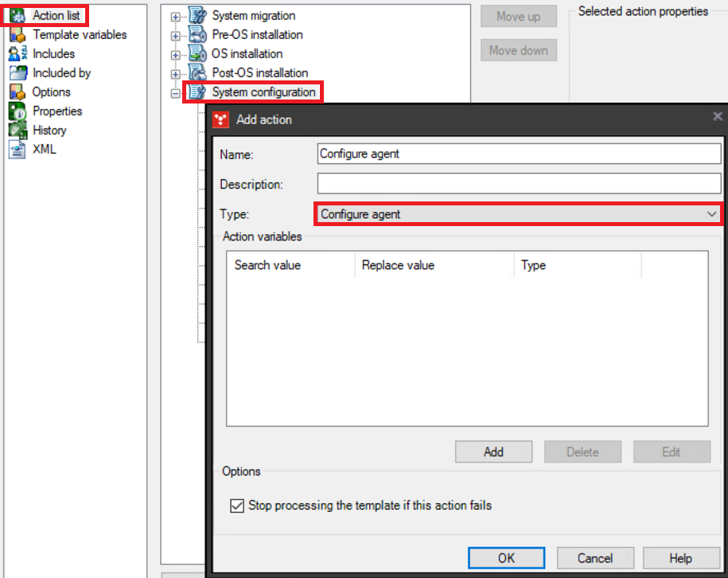Expand the Pre-OS installation tree node
Screen dimensions: 728x578
174,34
